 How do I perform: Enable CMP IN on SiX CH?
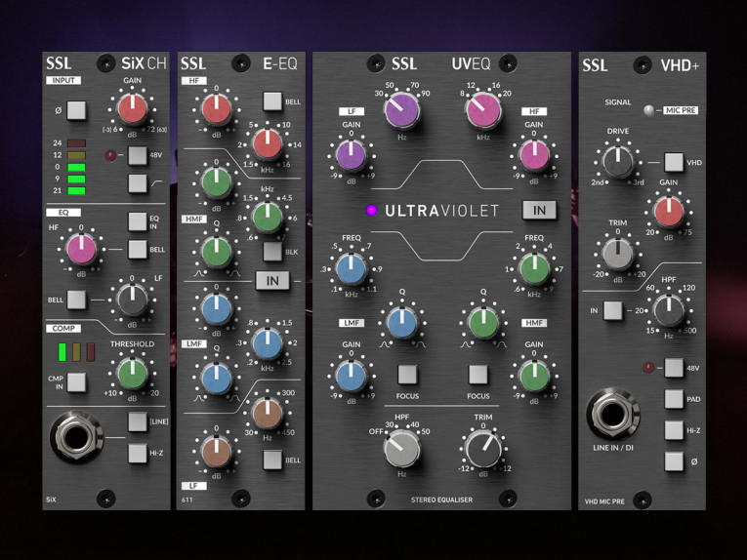(x=76, y=382)
